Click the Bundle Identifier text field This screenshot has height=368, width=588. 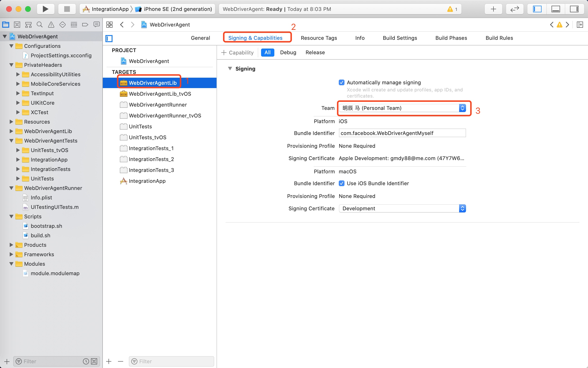pyautogui.click(x=402, y=133)
